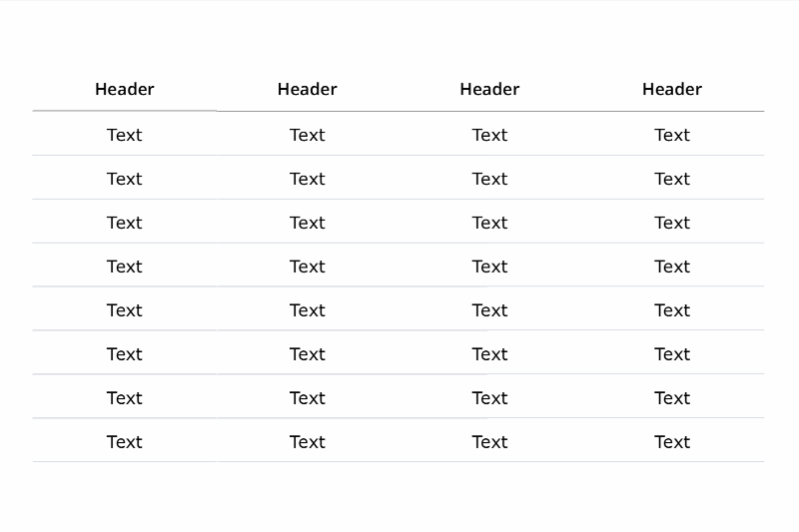Click Text in first row, fourth column

(671, 135)
